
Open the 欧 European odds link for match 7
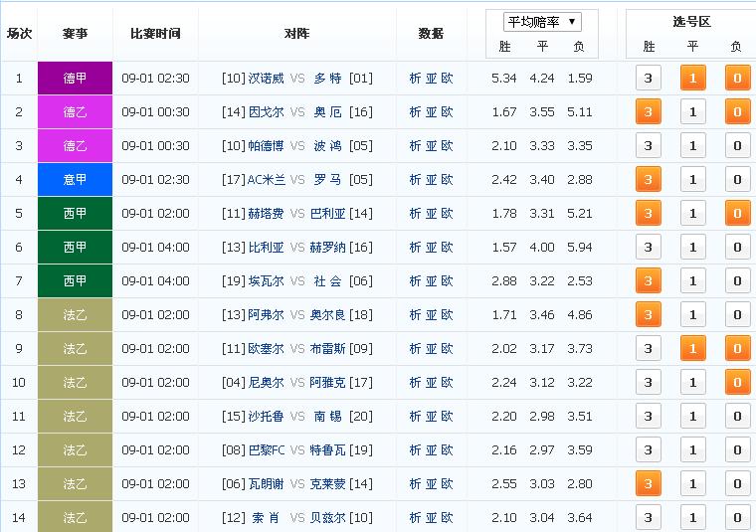pyautogui.click(x=447, y=281)
